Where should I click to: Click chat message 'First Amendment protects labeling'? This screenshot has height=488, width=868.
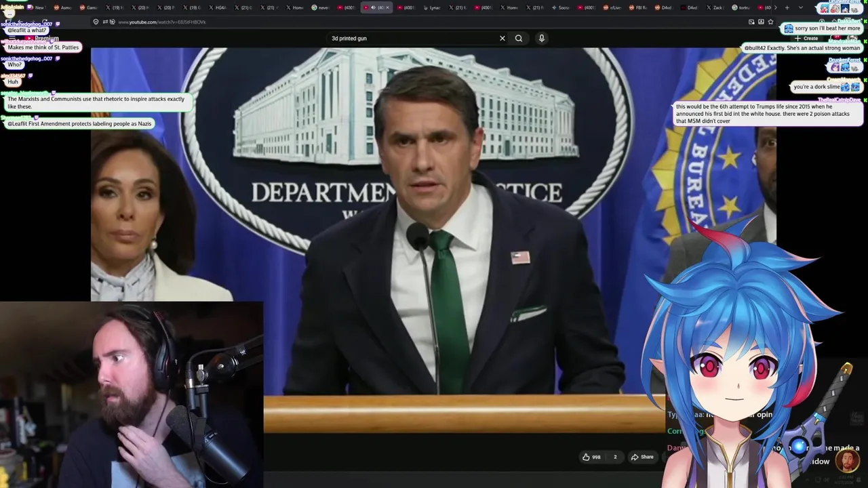[79, 123]
